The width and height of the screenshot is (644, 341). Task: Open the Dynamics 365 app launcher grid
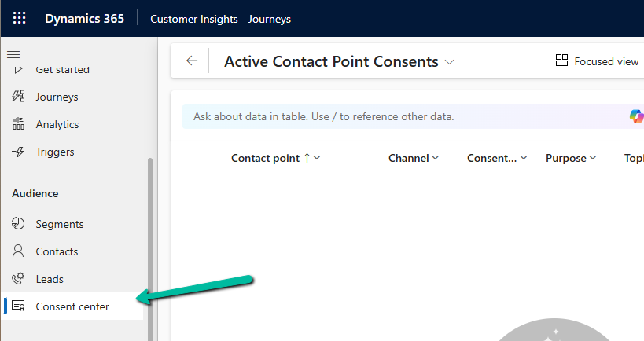point(20,19)
